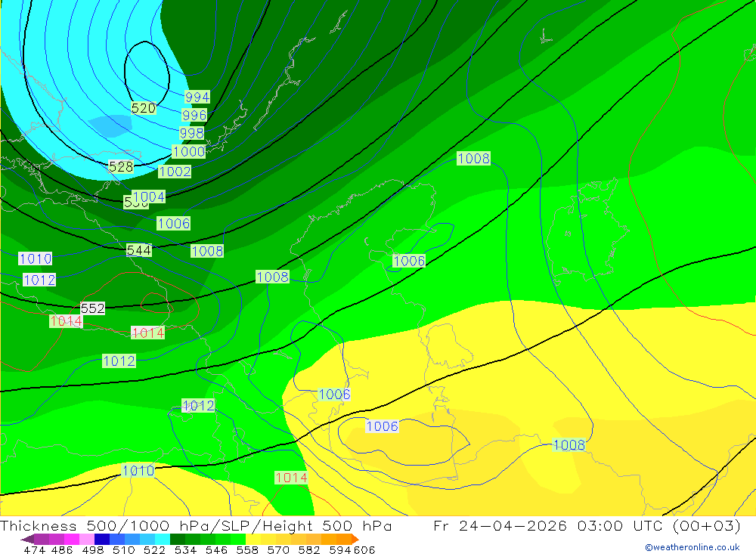This screenshot has height=554, width=756.
Task: Click the chart title starting with Thickness
Action: 196,525
